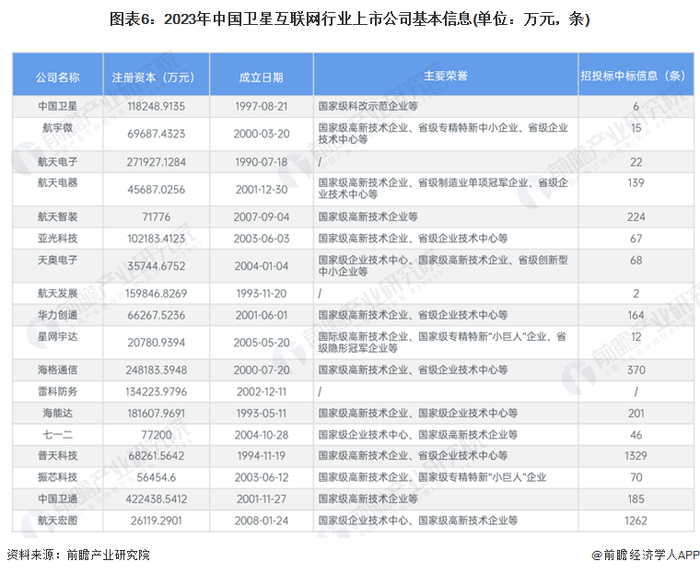The width and height of the screenshot is (700, 574).
Task: Click the capital value 71776
Action: [x=156, y=217]
